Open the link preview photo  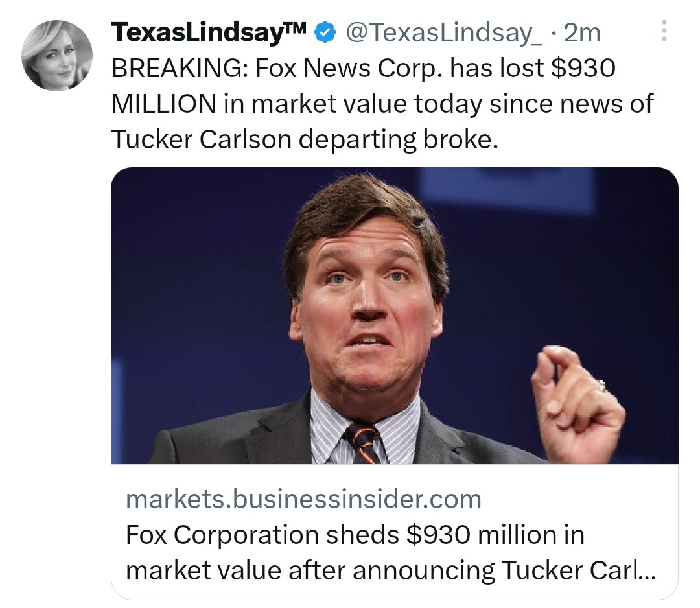(x=394, y=315)
